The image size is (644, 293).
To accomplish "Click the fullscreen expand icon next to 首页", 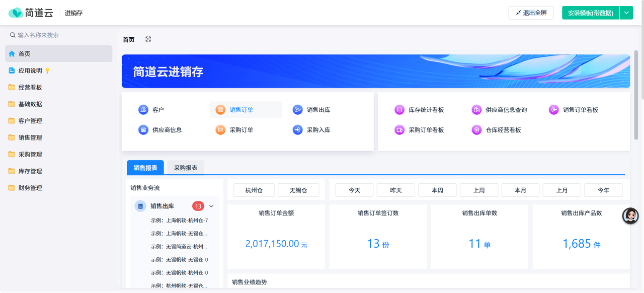I will (x=148, y=39).
